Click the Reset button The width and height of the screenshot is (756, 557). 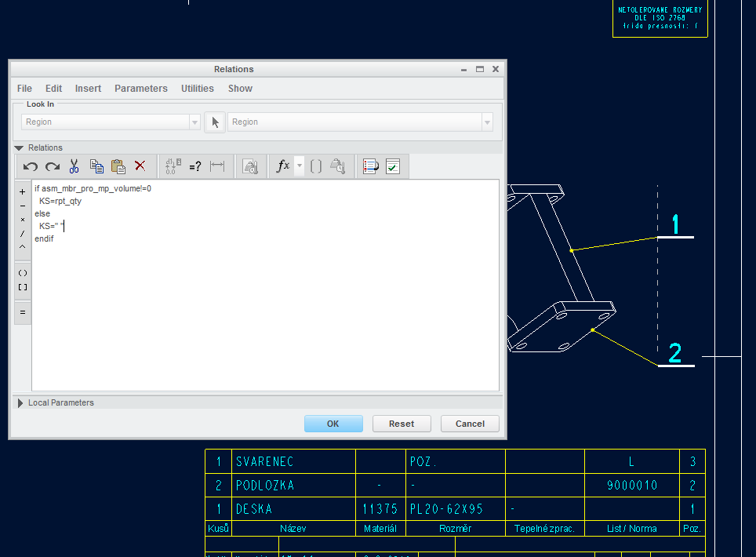tap(402, 424)
